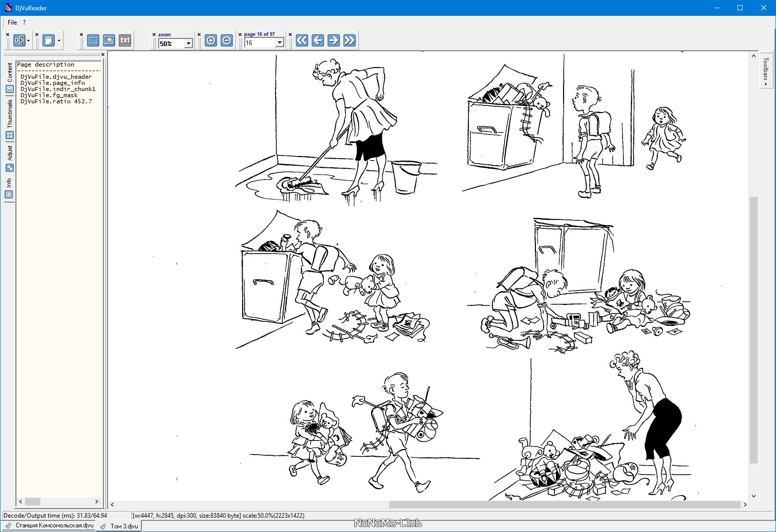Image resolution: width=776 pixels, height=532 pixels.
Task: Advance to the next page
Action: pyautogui.click(x=334, y=40)
